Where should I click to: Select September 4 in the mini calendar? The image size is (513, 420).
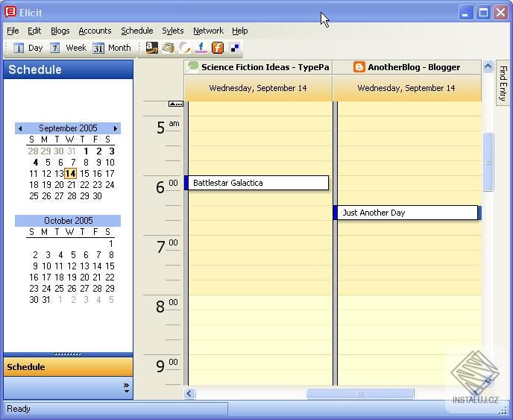(x=35, y=163)
